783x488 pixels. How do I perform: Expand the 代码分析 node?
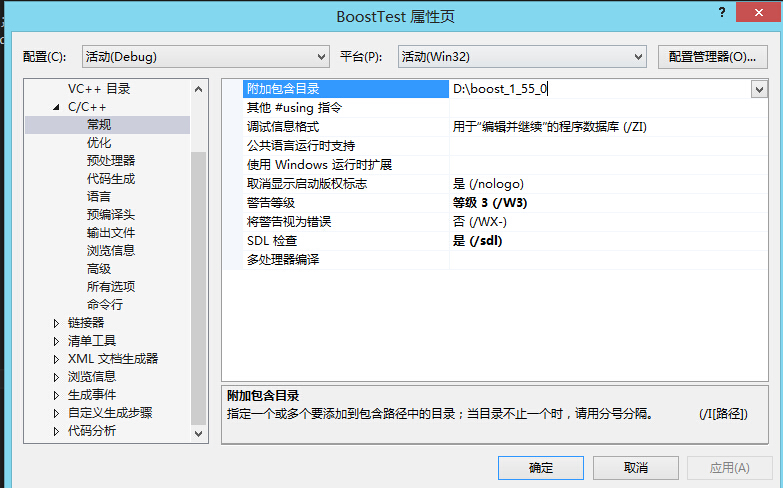pyautogui.click(x=56, y=431)
